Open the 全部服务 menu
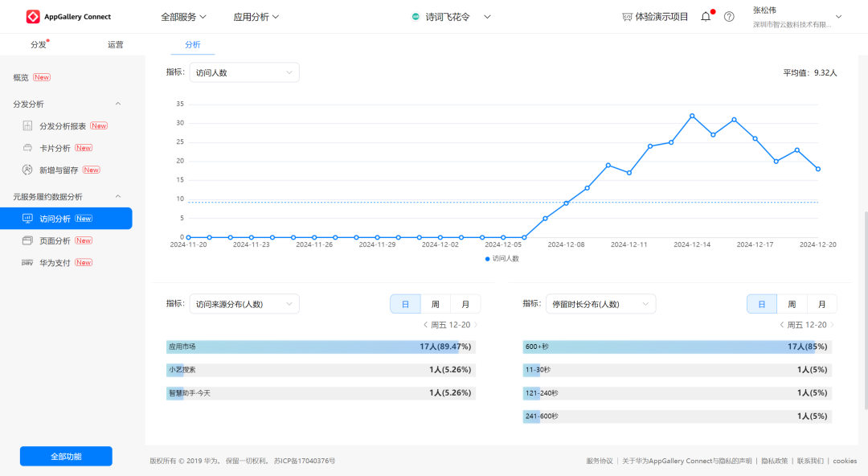The height and width of the screenshot is (476, 868). (x=183, y=17)
